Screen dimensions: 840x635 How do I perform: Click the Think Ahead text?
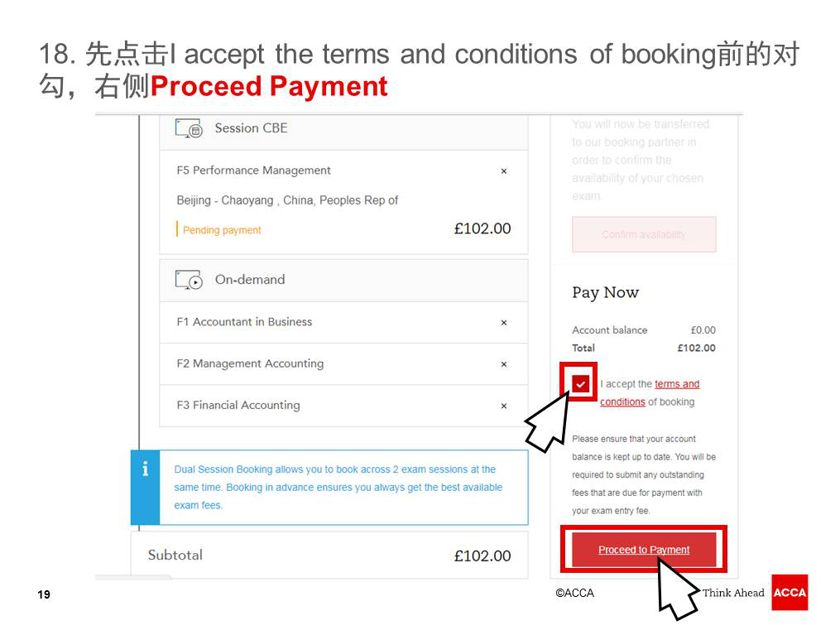click(733, 593)
